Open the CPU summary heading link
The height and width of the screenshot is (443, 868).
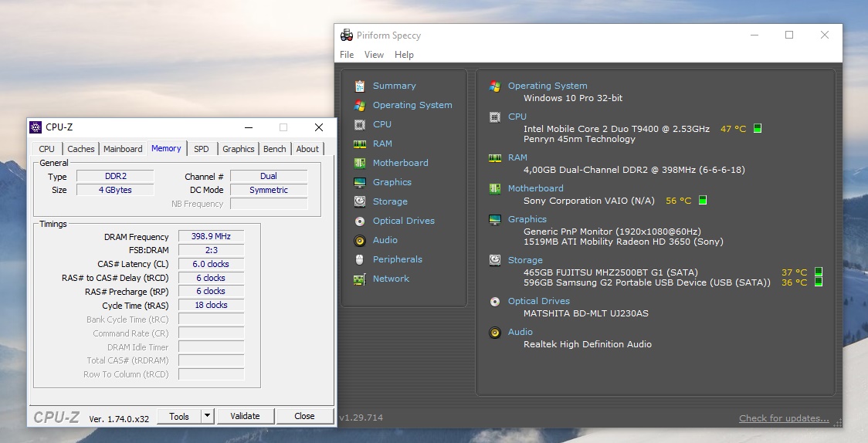517,117
